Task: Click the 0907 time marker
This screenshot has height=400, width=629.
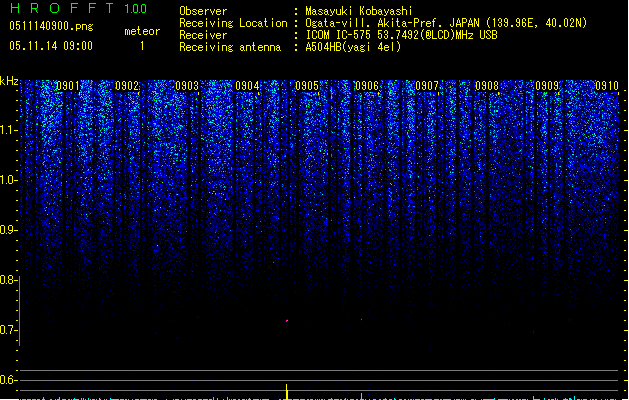Action: (427, 86)
